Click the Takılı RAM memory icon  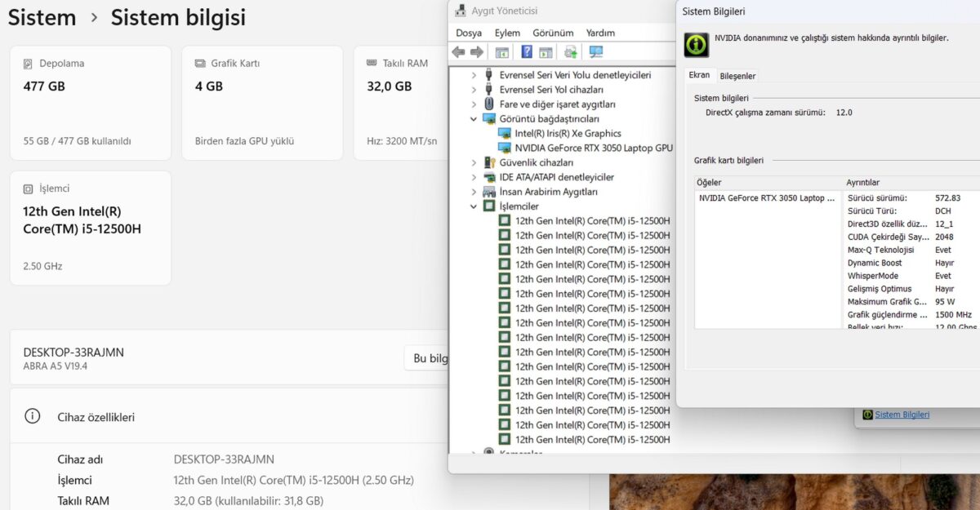[372, 64]
